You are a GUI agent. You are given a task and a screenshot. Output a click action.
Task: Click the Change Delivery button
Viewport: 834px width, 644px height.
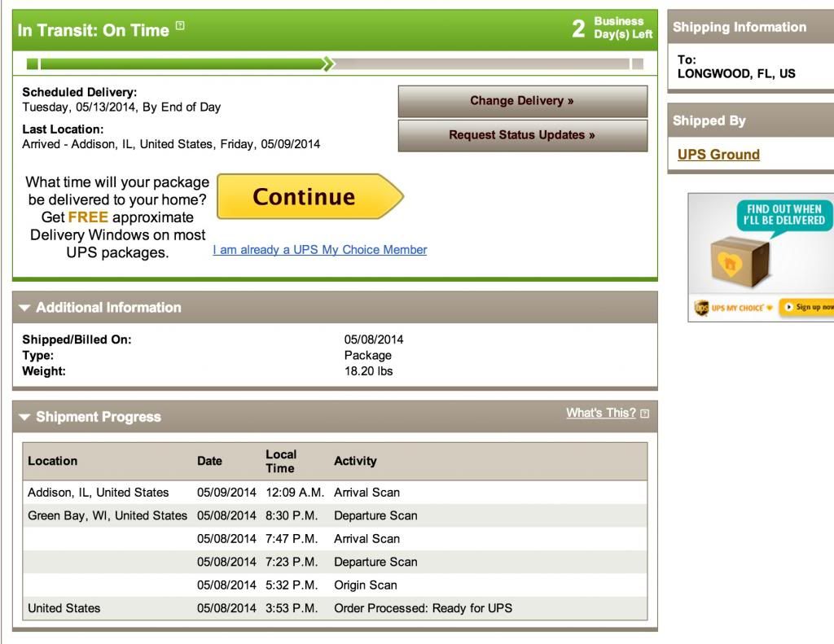[x=522, y=101]
